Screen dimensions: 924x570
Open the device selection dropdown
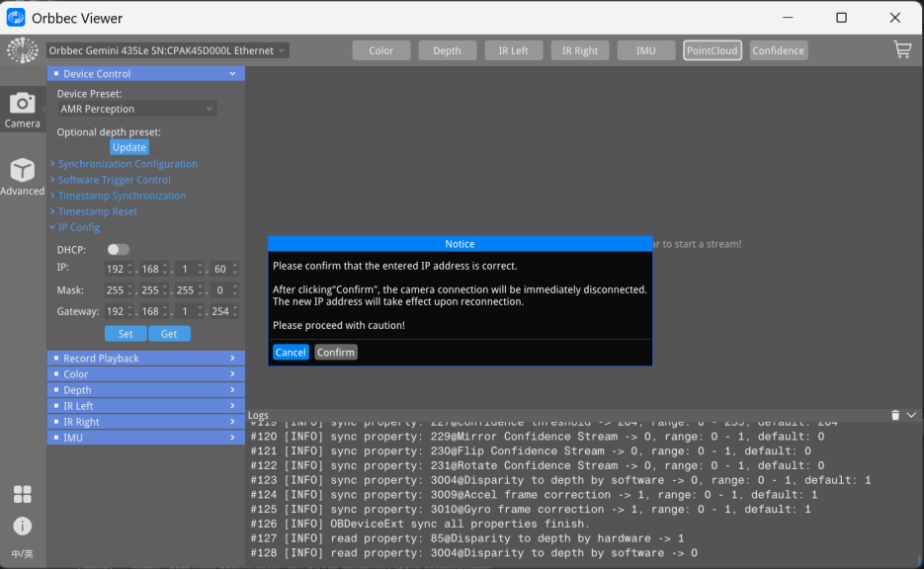(x=167, y=50)
